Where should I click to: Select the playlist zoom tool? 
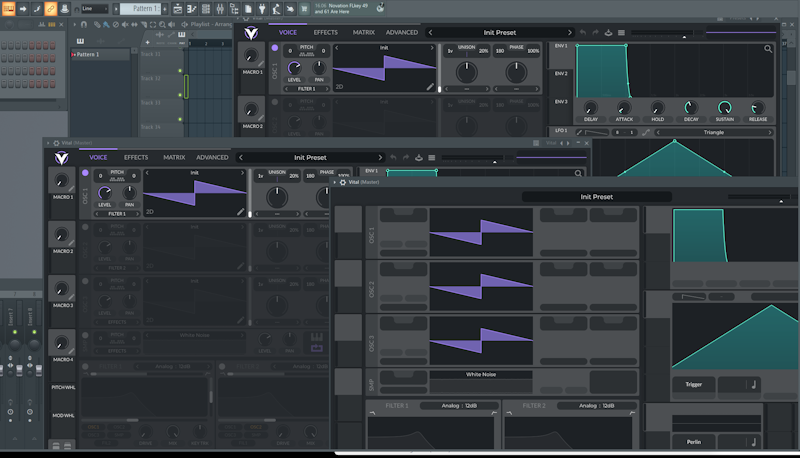tap(162, 24)
